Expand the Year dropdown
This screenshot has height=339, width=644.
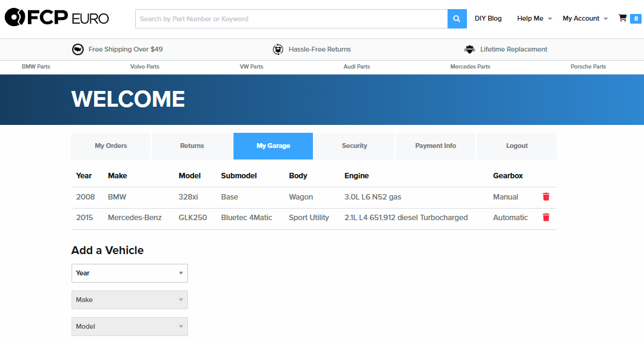click(129, 273)
